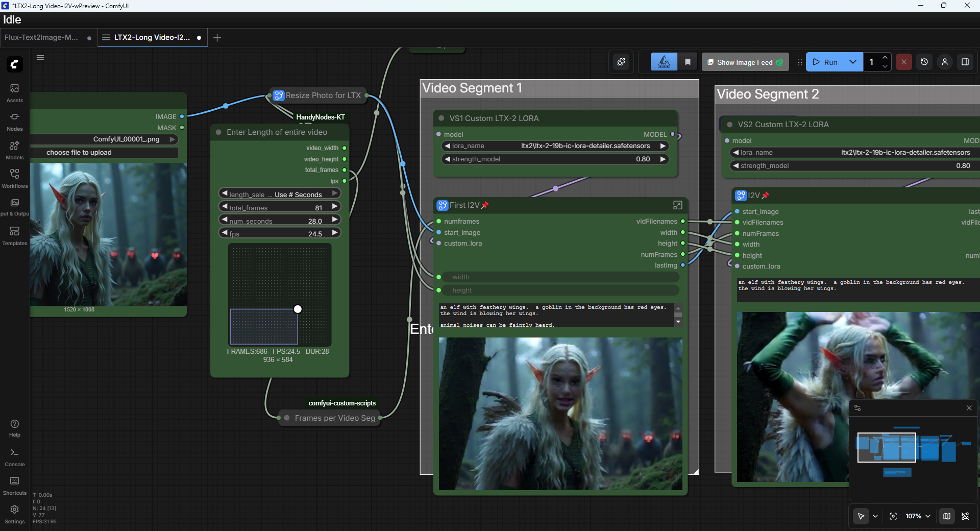Open the length_sele Use # Seconds selector
This screenshot has width=980, height=531.
[x=279, y=194]
